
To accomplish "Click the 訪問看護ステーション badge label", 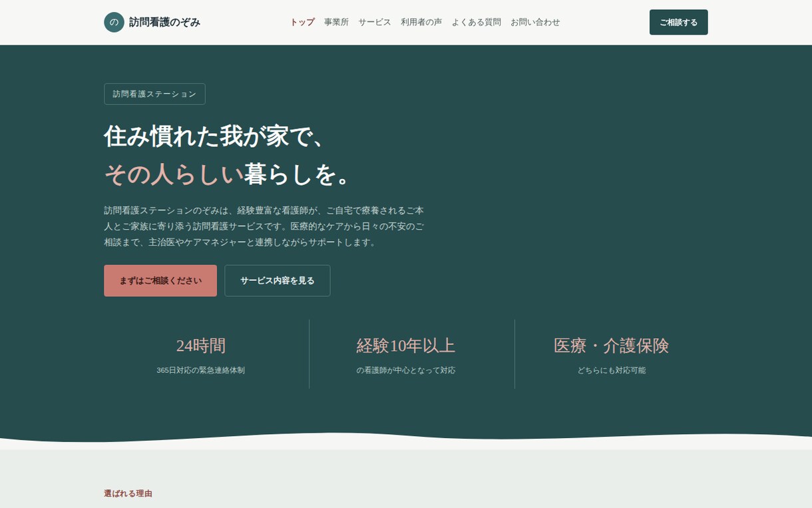I will [154, 94].
